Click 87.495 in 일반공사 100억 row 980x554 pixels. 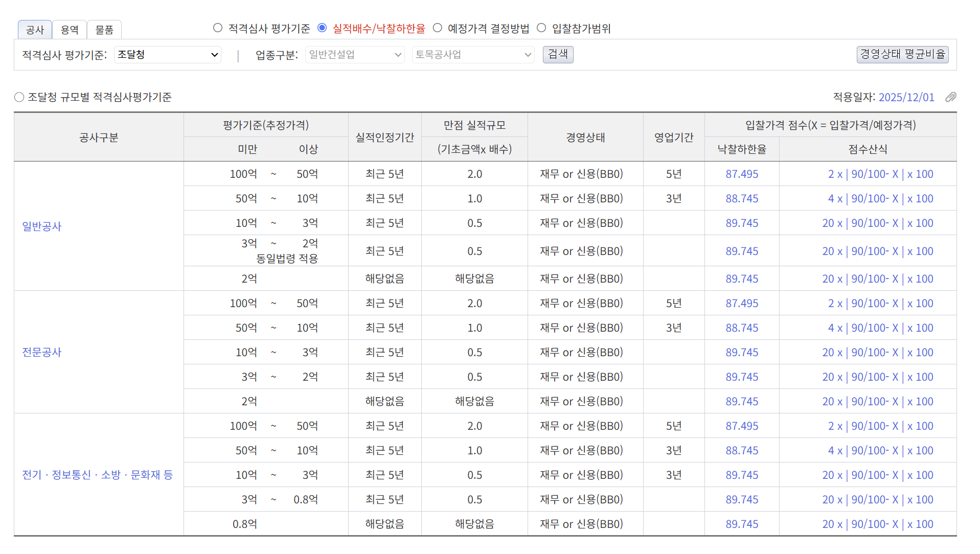(x=742, y=174)
